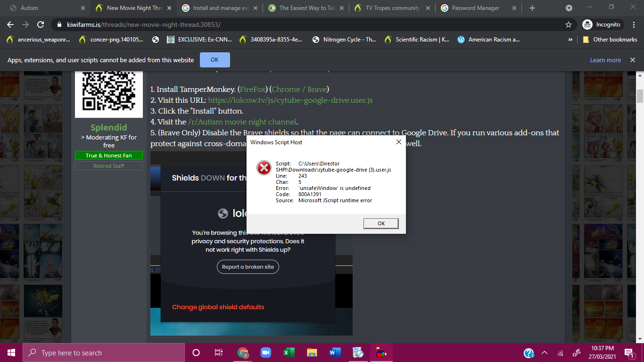This screenshot has width=644, height=362.
Task: Open the EXCLUSIVE: Ex-CNN bookmark
Action: point(200,40)
